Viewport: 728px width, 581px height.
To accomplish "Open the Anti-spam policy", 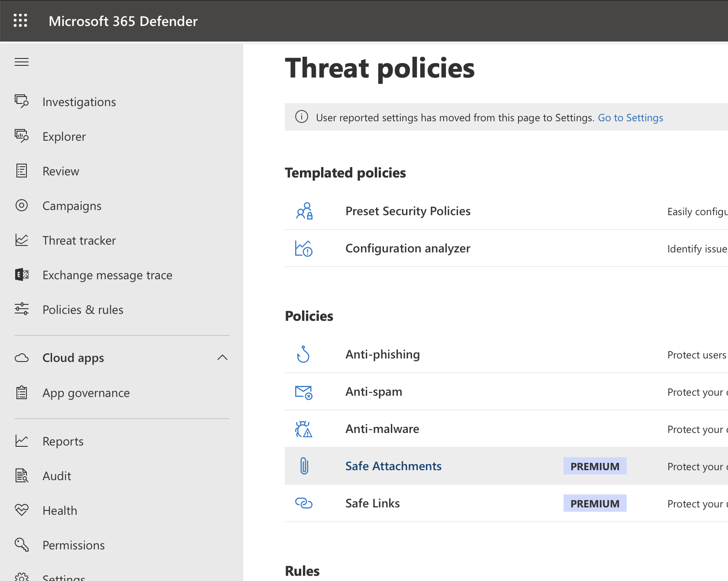I will [x=374, y=392].
